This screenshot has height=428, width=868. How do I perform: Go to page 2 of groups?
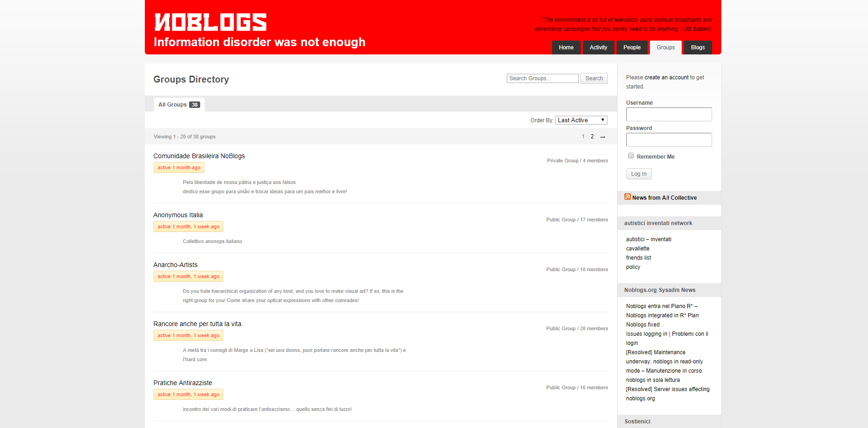point(592,137)
